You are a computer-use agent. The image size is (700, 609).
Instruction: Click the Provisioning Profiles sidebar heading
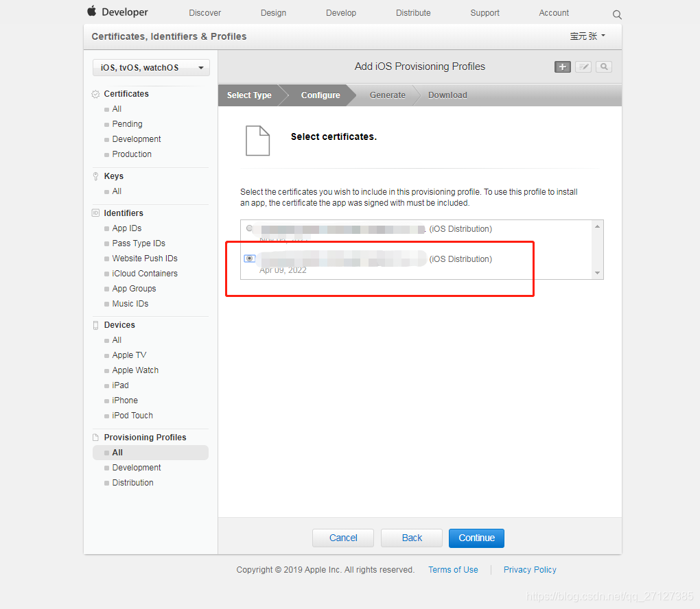(x=145, y=438)
